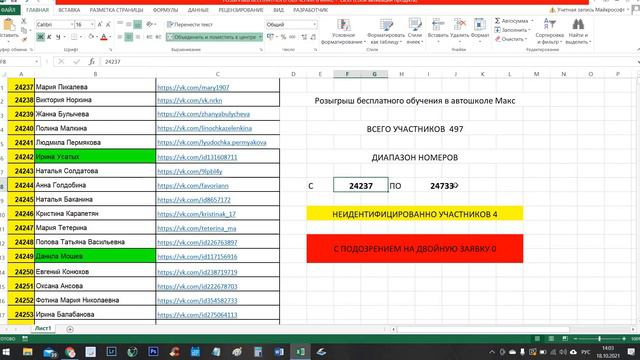Switch to the РАЗМЕТКА СТРАНИЦЫ tab
The image size is (640, 360).
pos(116,10)
